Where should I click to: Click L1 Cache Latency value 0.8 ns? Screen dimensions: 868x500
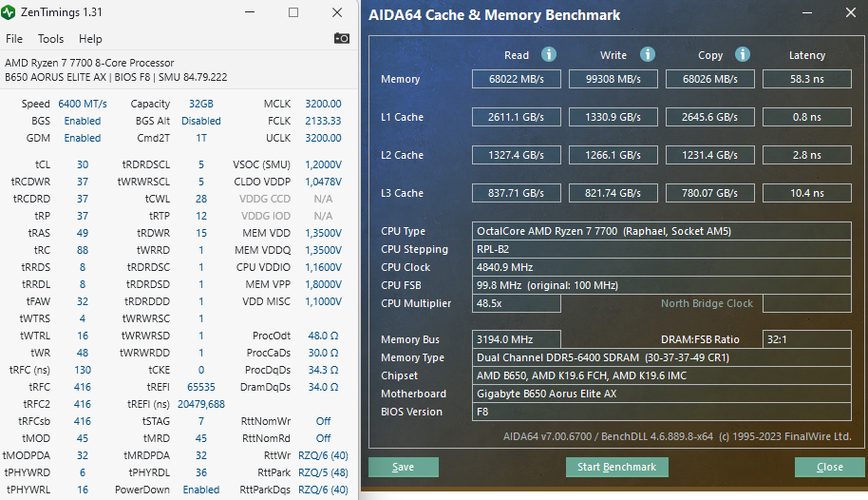point(807,117)
